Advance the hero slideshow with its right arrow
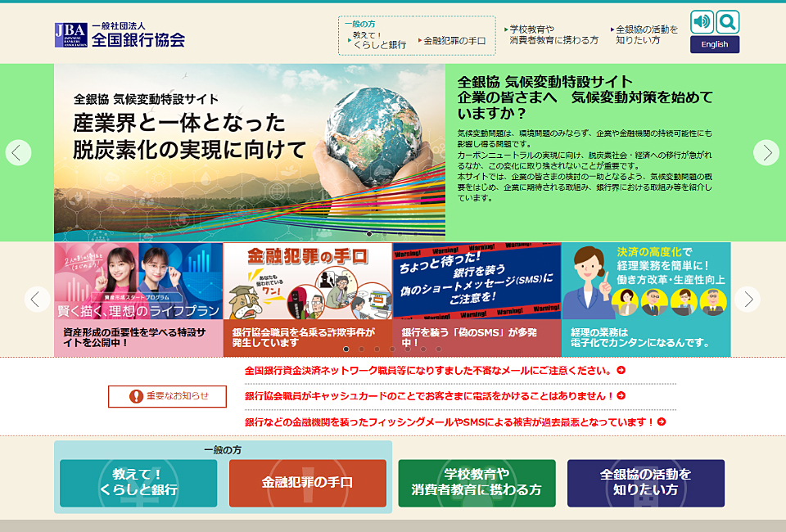 766,152
